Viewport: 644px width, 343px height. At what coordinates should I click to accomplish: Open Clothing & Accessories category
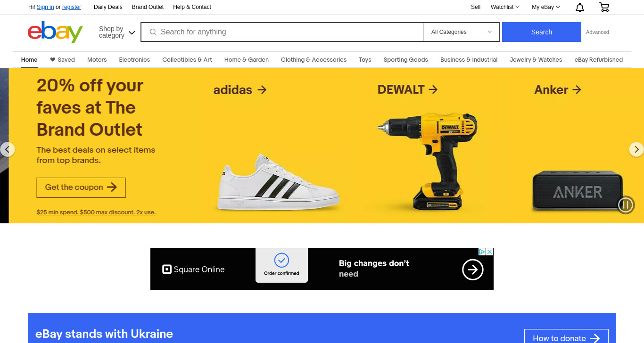click(314, 60)
